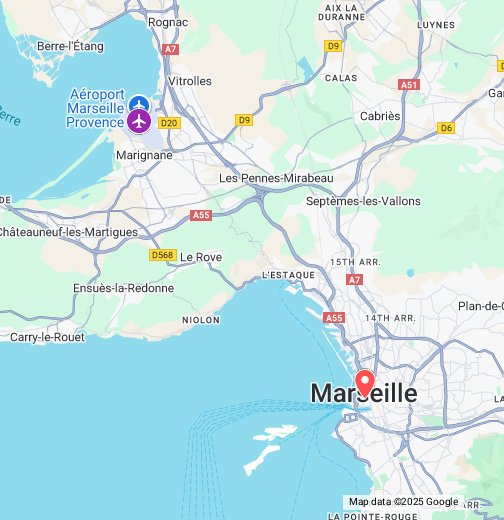This screenshot has height=520, width=504.
Task: Click the D6 yellow road shield
Action: click(x=446, y=128)
